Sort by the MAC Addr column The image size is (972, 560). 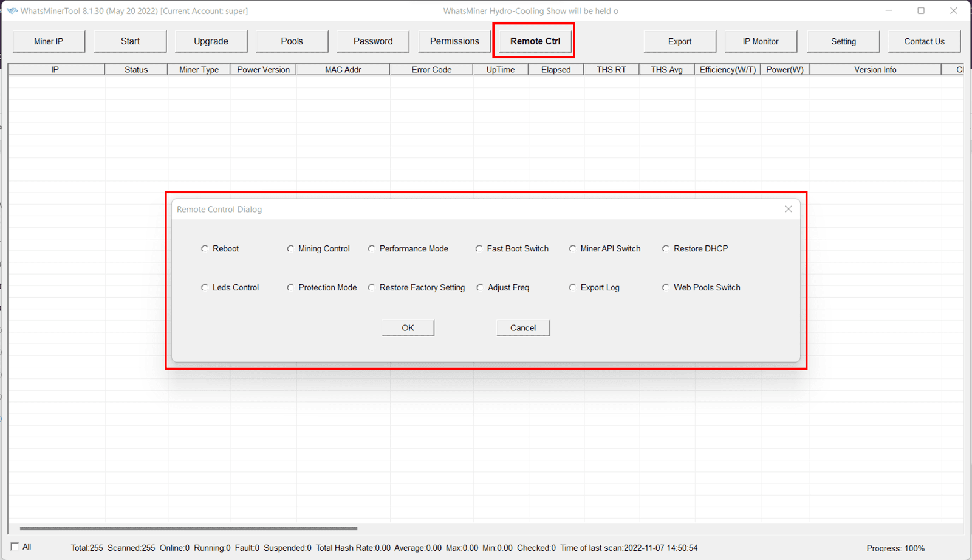tap(343, 70)
